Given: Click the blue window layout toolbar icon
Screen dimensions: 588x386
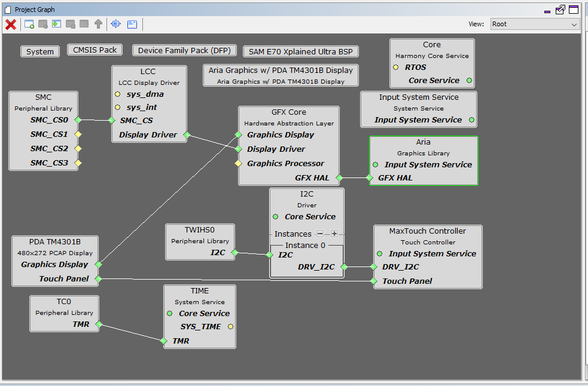Looking at the screenshot, I should (x=132, y=24).
